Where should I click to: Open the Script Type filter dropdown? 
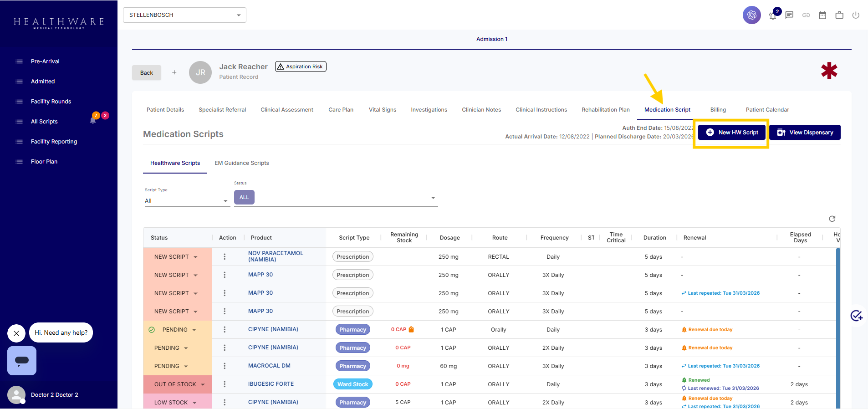point(187,201)
